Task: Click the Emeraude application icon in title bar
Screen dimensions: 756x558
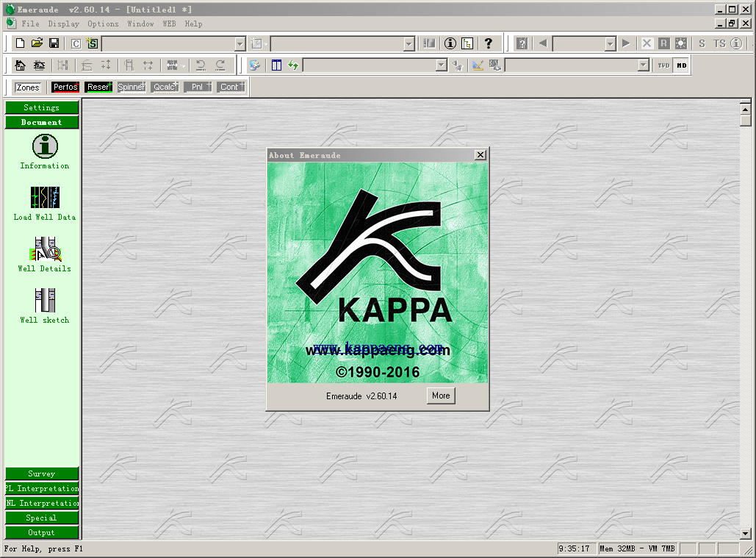Action: coord(10,9)
